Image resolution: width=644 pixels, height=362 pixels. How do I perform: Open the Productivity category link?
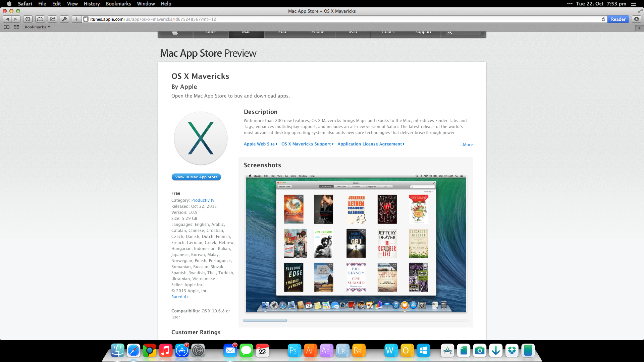pyautogui.click(x=203, y=200)
